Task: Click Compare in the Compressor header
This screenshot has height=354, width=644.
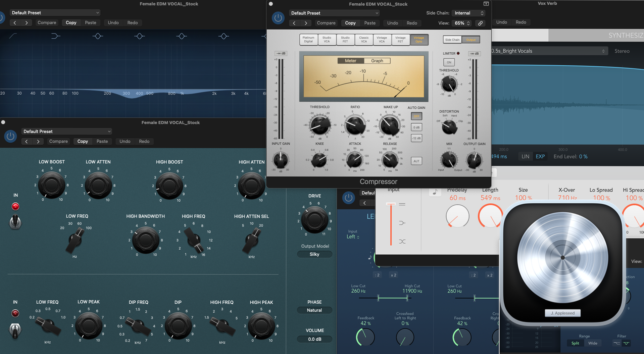Action: pos(326,23)
